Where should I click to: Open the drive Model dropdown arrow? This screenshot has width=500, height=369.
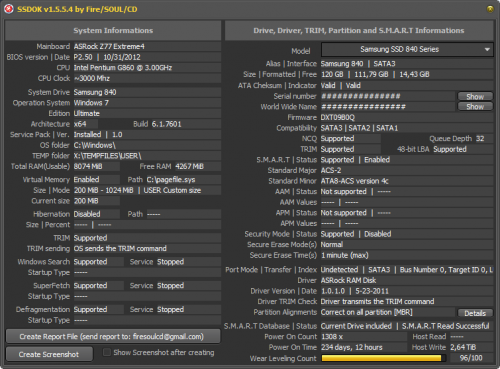point(487,50)
